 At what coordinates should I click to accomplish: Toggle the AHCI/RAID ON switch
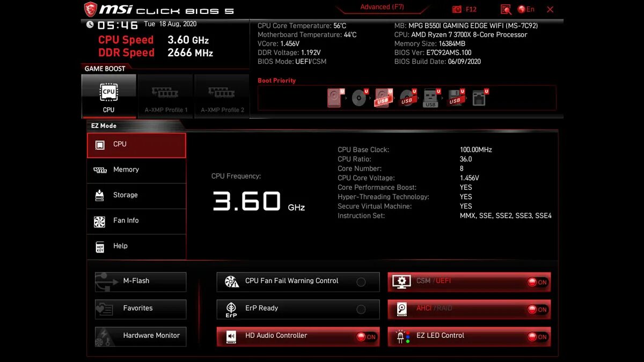538,309
